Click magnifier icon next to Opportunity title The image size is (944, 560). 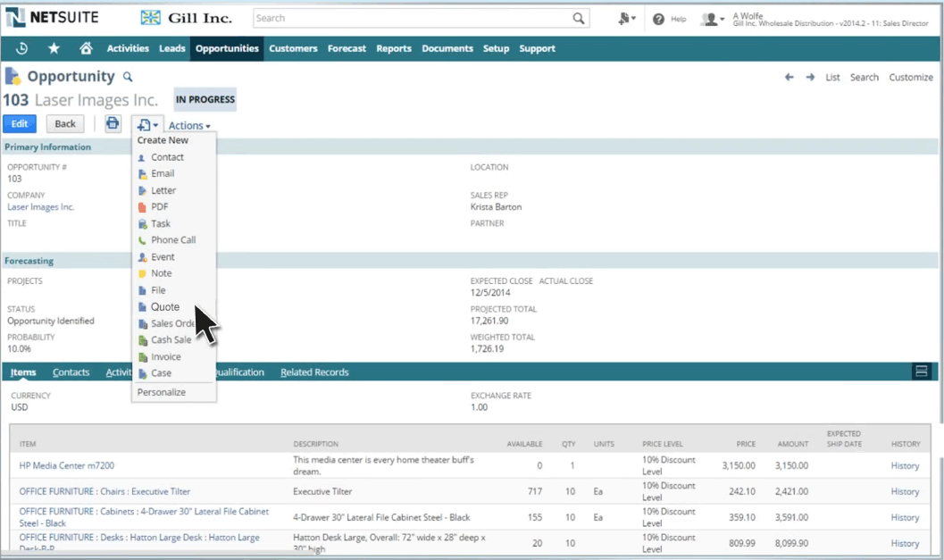[128, 78]
